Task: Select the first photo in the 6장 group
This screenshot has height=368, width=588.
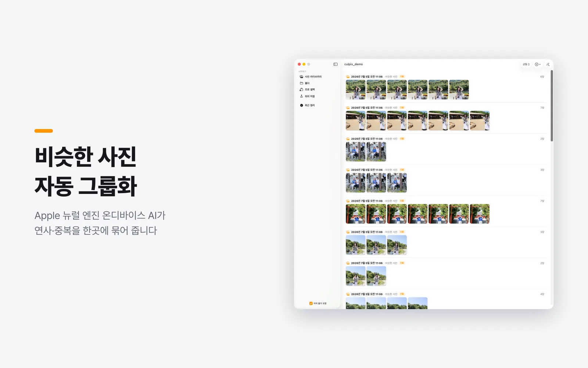Action: click(x=356, y=90)
